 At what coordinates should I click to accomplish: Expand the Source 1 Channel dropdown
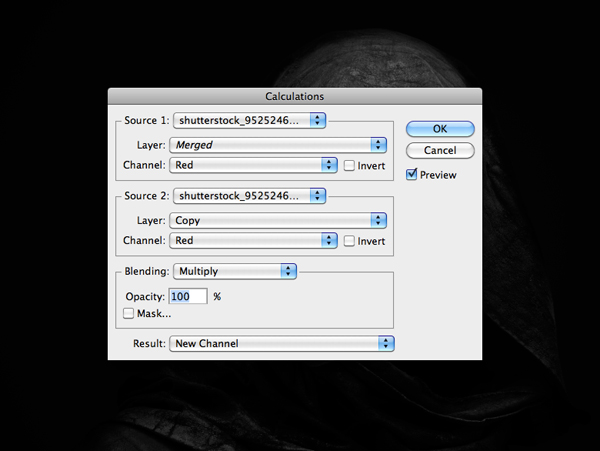(253, 165)
